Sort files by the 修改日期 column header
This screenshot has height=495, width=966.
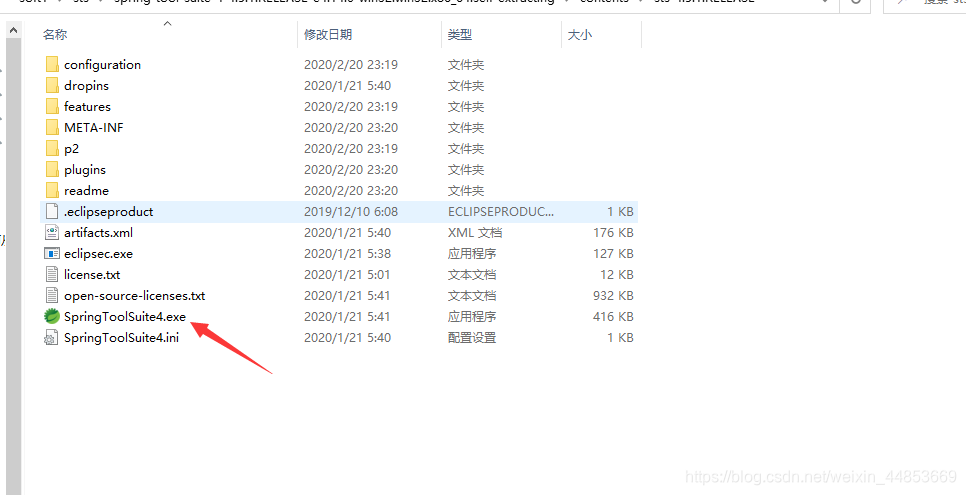click(328, 35)
